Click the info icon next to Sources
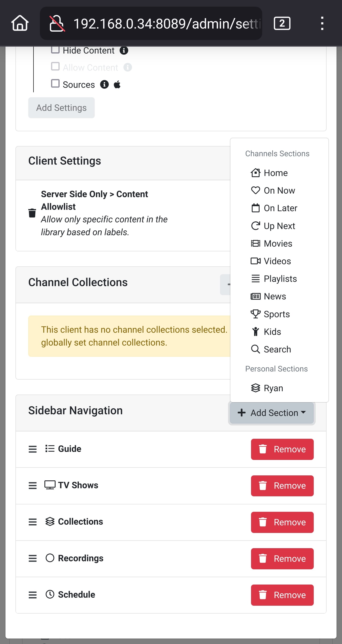 pyautogui.click(x=104, y=84)
